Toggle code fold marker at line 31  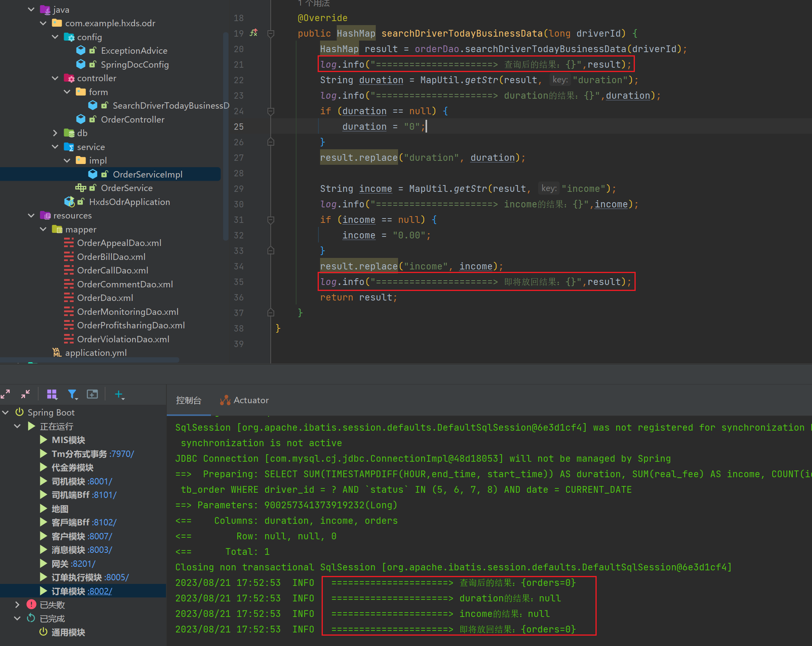[x=271, y=220]
